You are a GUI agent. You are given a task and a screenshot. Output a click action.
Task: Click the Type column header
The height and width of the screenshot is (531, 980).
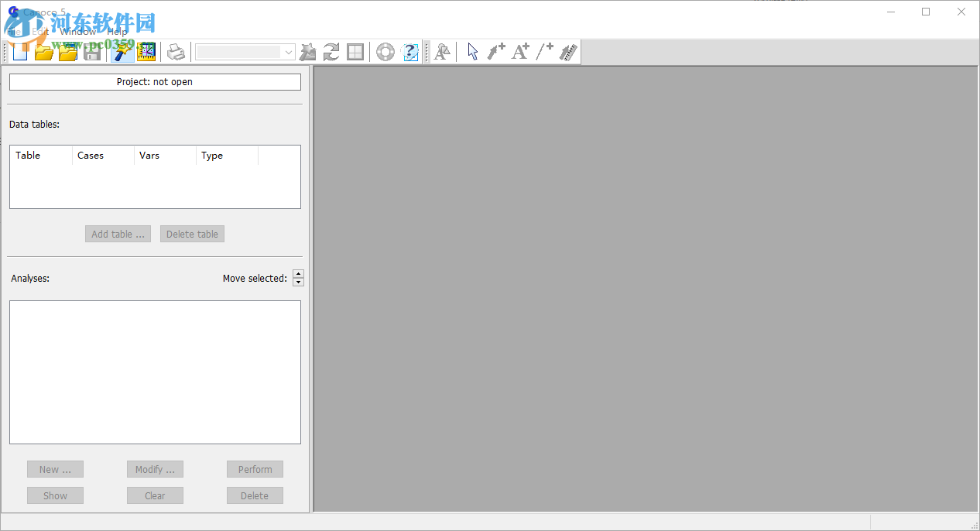(x=227, y=156)
